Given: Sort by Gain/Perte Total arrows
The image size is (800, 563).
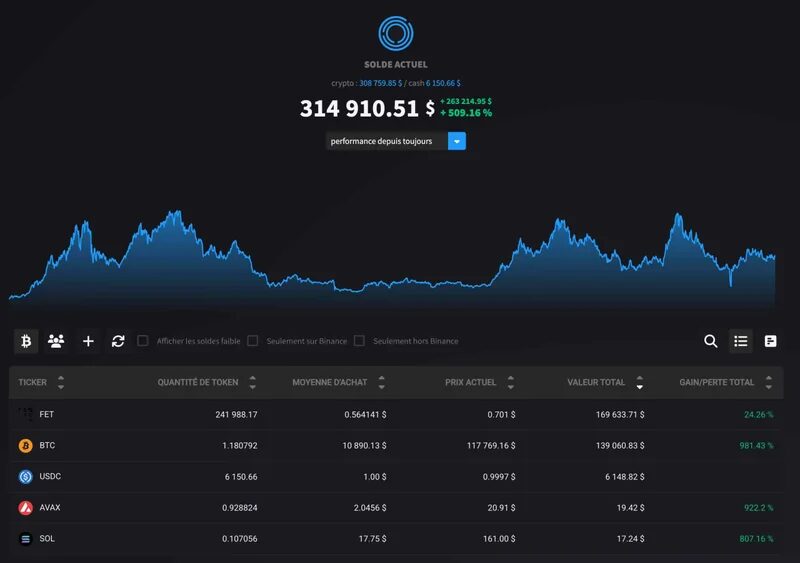Looking at the screenshot, I should pos(769,382).
